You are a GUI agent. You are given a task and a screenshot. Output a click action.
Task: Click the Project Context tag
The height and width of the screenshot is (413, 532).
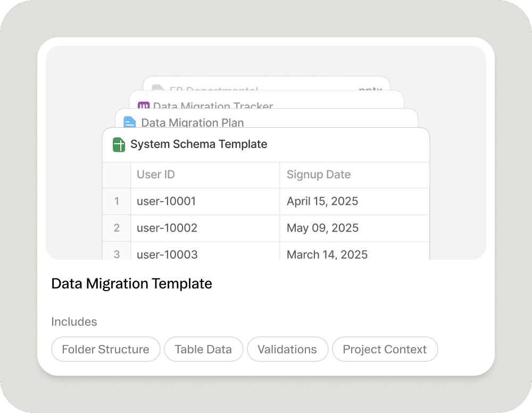point(385,349)
